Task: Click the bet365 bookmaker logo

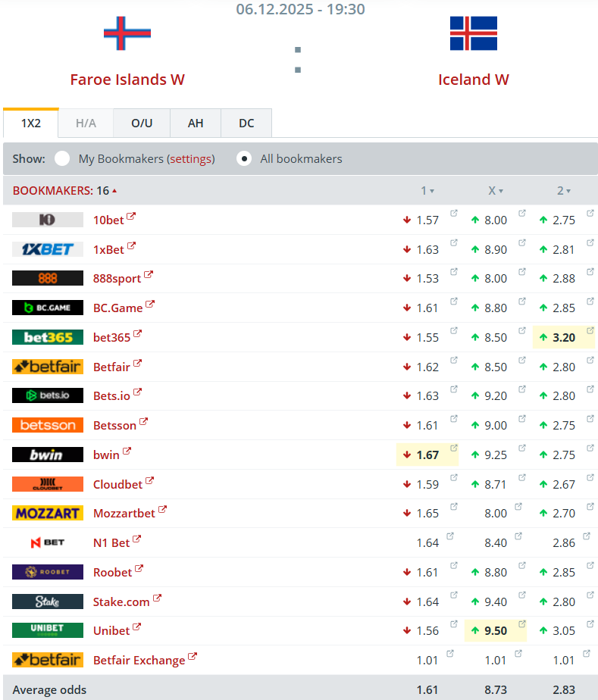Action: click(48, 337)
